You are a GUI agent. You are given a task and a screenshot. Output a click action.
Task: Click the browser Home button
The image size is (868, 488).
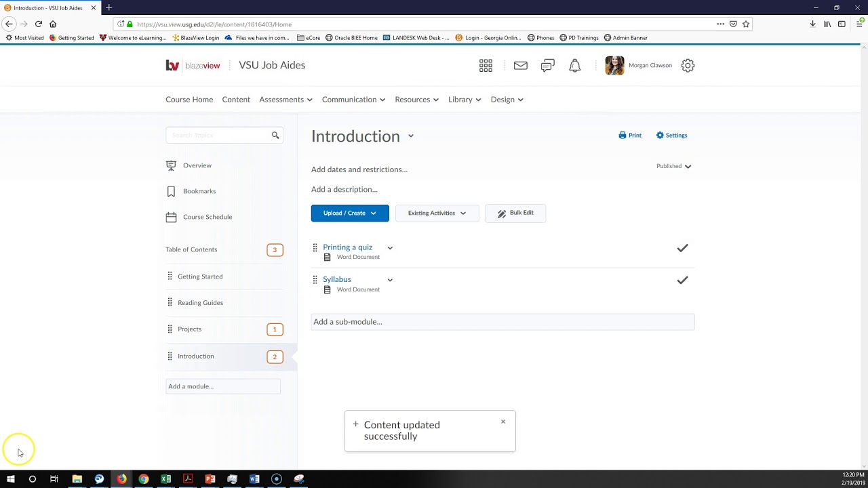(53, 24)
